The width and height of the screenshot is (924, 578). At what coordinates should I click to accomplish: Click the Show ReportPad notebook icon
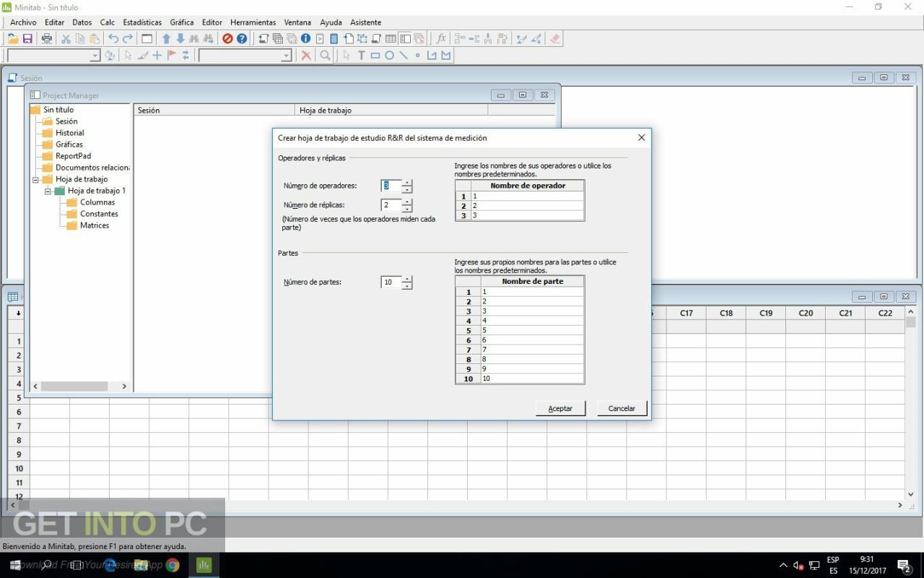pyautogui.click(x=334, y=39)
